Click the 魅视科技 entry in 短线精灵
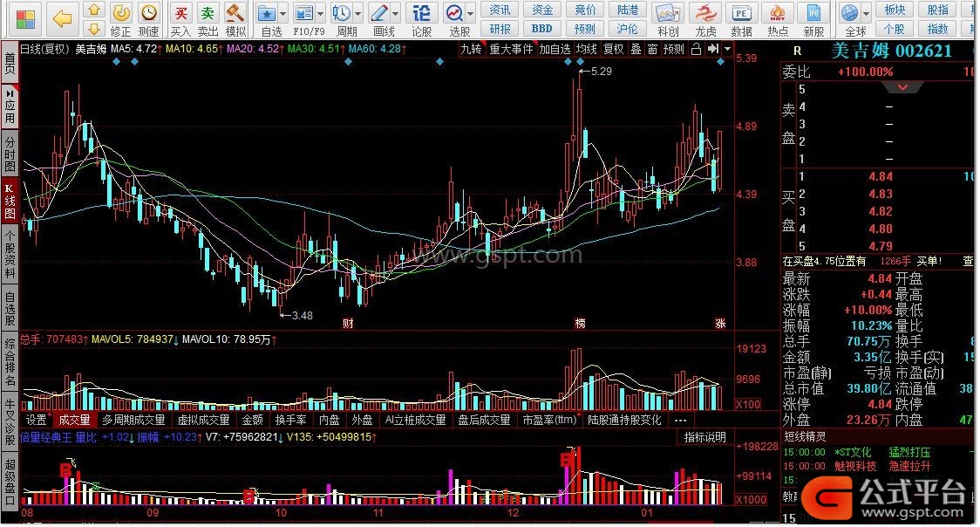 tap(855, 467)
